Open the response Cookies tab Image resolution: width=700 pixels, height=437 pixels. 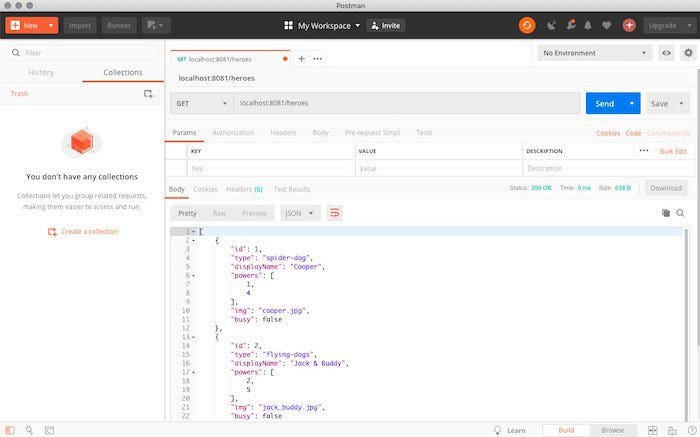click(205, 189)
